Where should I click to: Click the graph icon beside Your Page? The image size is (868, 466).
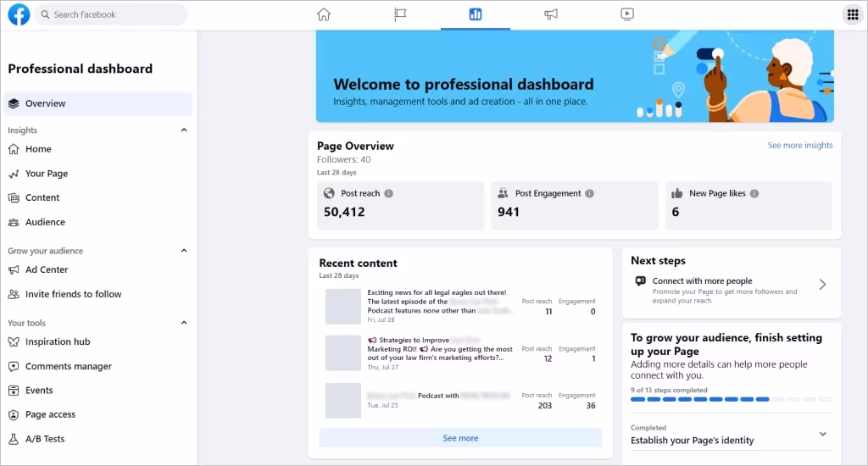click(14, 174)
